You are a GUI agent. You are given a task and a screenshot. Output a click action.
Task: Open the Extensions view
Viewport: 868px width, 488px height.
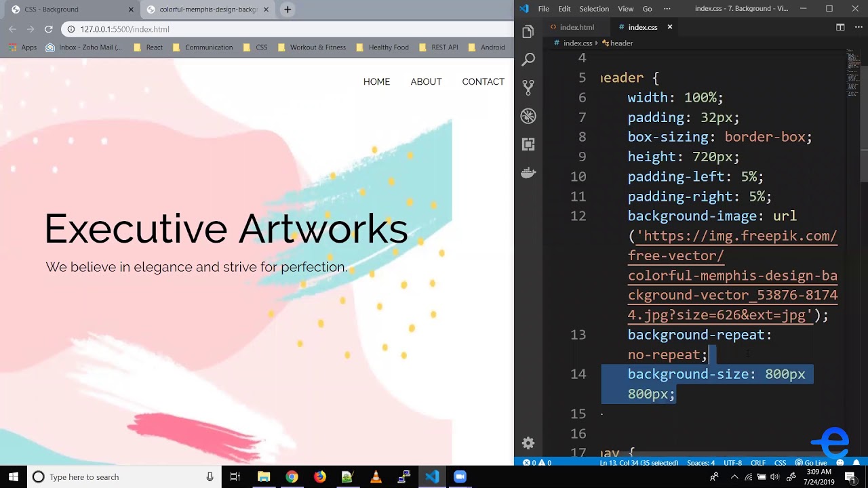528,144
